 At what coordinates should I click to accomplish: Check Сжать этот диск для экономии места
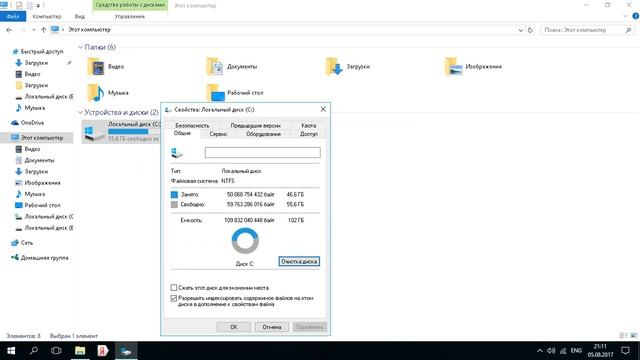click(x=174, y=288)
